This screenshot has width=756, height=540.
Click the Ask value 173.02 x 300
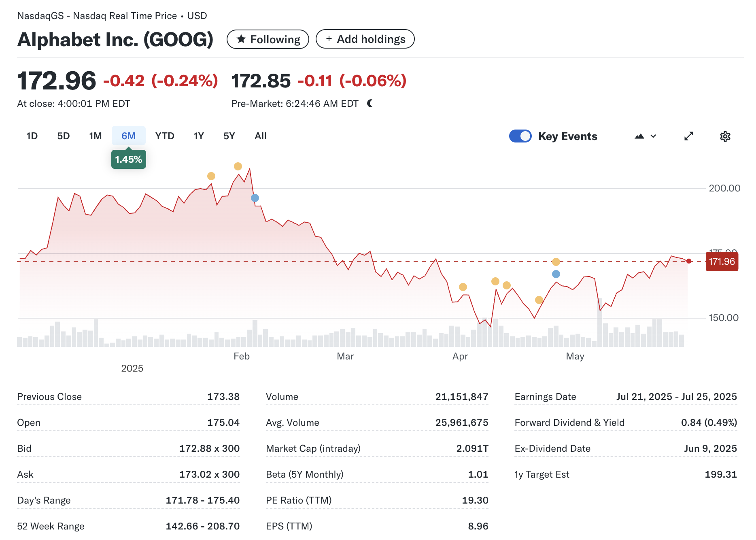pos(210,474)
